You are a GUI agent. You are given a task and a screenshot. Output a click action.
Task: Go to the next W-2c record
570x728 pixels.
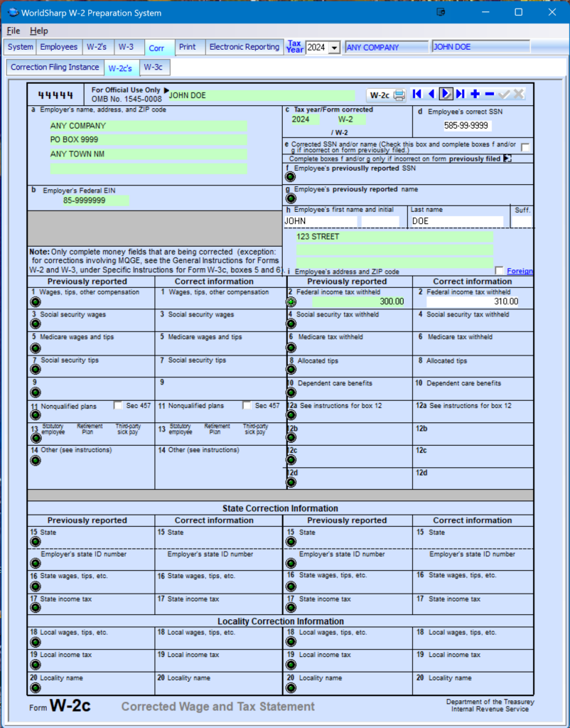click(x=446, y=95)
